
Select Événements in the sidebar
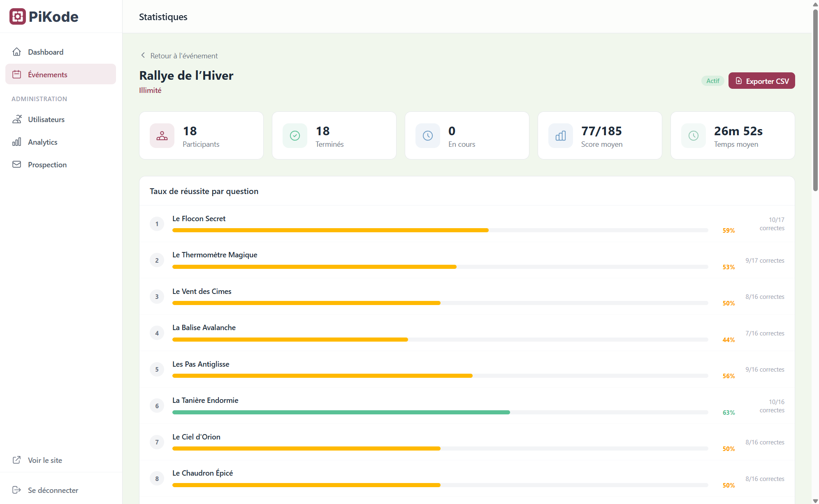click(60, 74)
